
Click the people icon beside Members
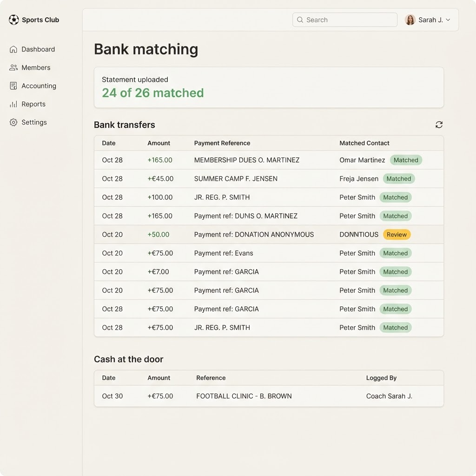(x=13, y=67)
